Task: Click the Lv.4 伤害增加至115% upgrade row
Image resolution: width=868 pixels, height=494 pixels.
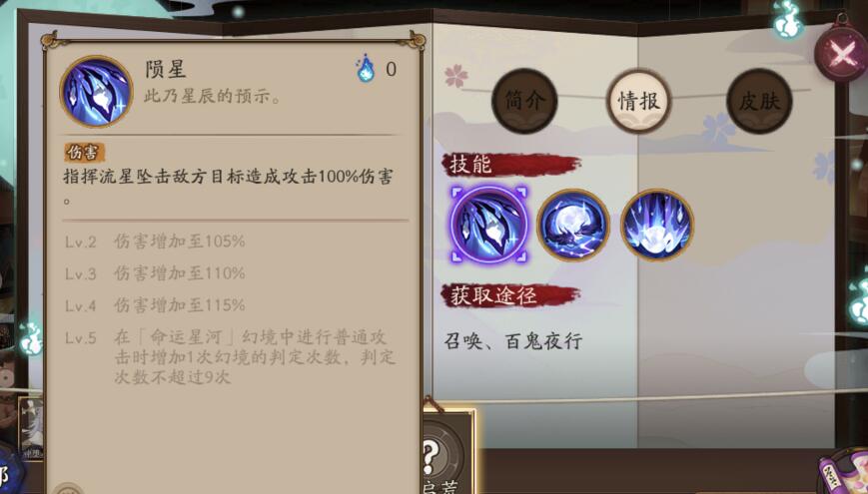Action: pos(155,304)
